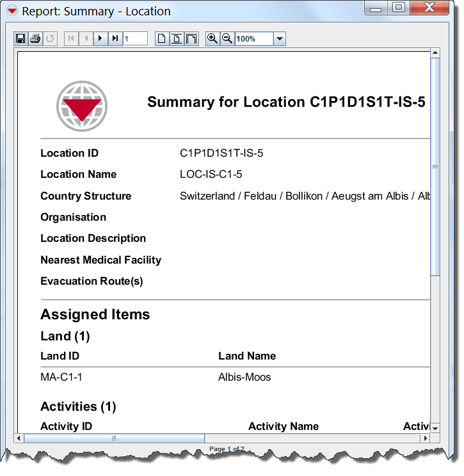
Task: Maximize the report window
Action: [398, 8]
